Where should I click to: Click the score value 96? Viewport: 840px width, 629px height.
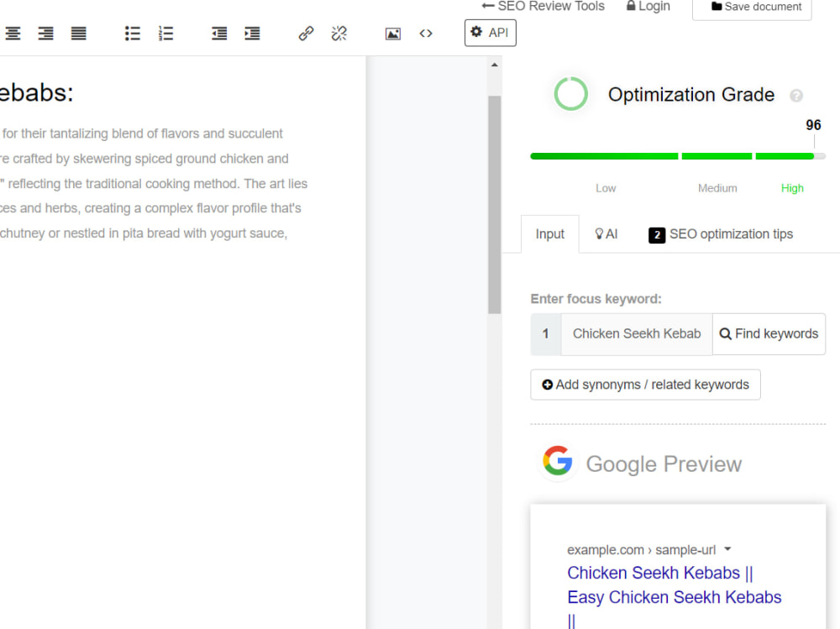813,125
